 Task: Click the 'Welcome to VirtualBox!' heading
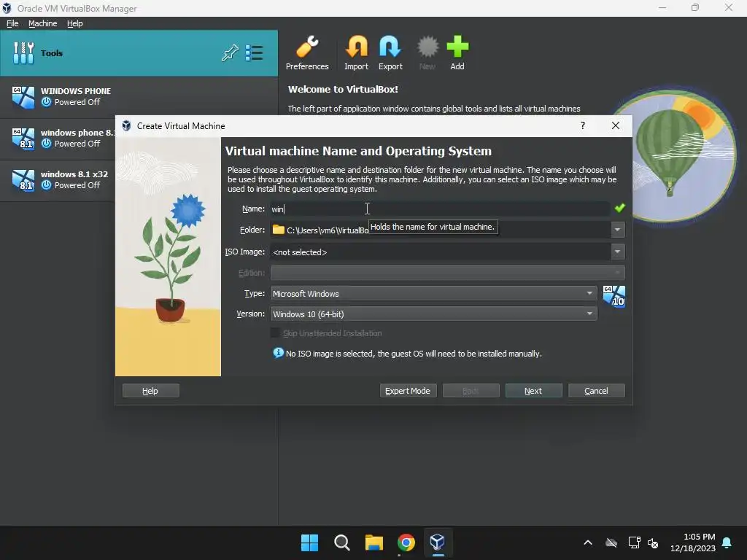(343, 89)
